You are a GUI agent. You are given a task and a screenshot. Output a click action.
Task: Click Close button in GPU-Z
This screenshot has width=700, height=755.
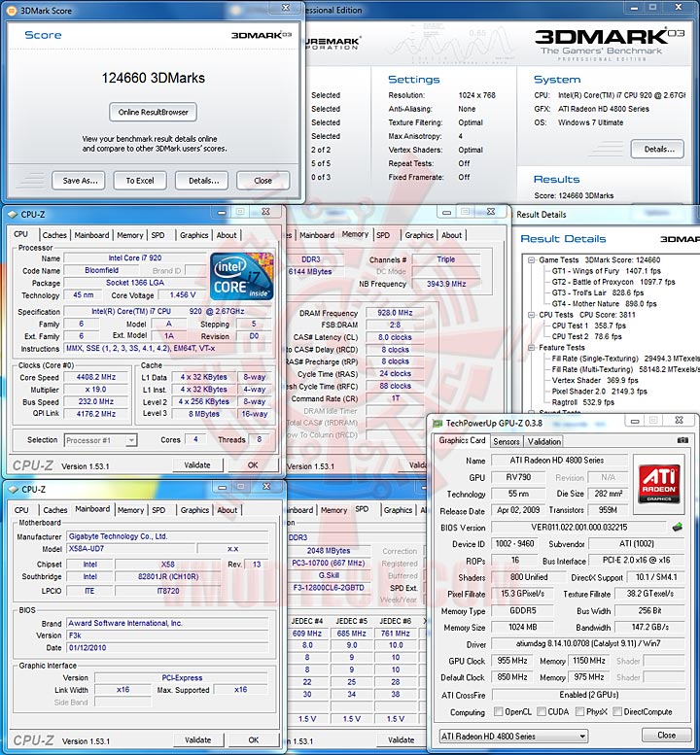[666, 736]
